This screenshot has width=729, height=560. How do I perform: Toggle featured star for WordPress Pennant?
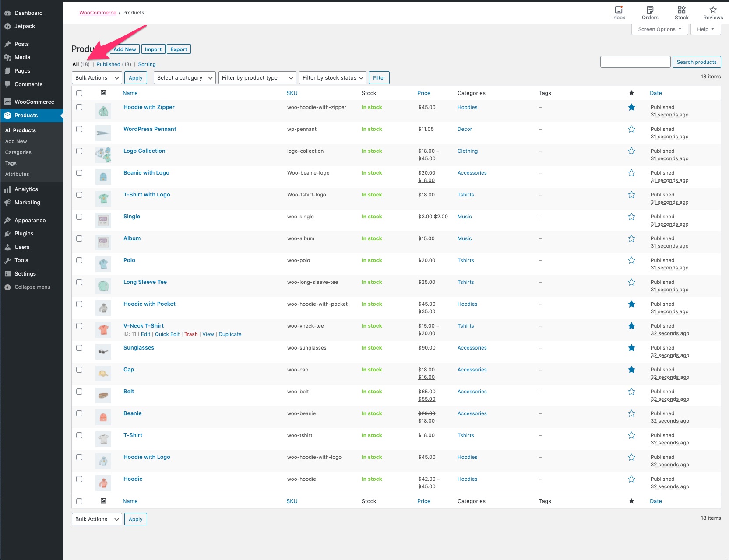631,129
